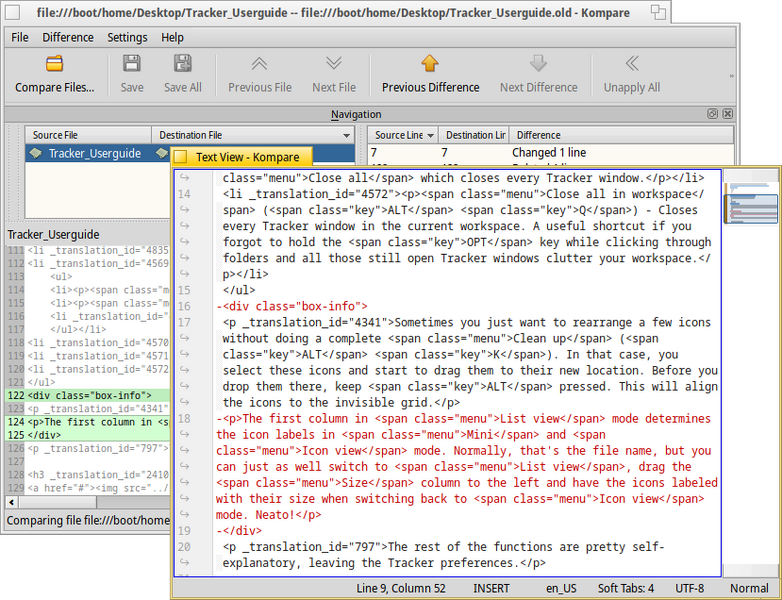The width and height of the screenshot is (782, 600).
Task: Click the Tracker_Userguide source pane title
Action: click(53, 234)
